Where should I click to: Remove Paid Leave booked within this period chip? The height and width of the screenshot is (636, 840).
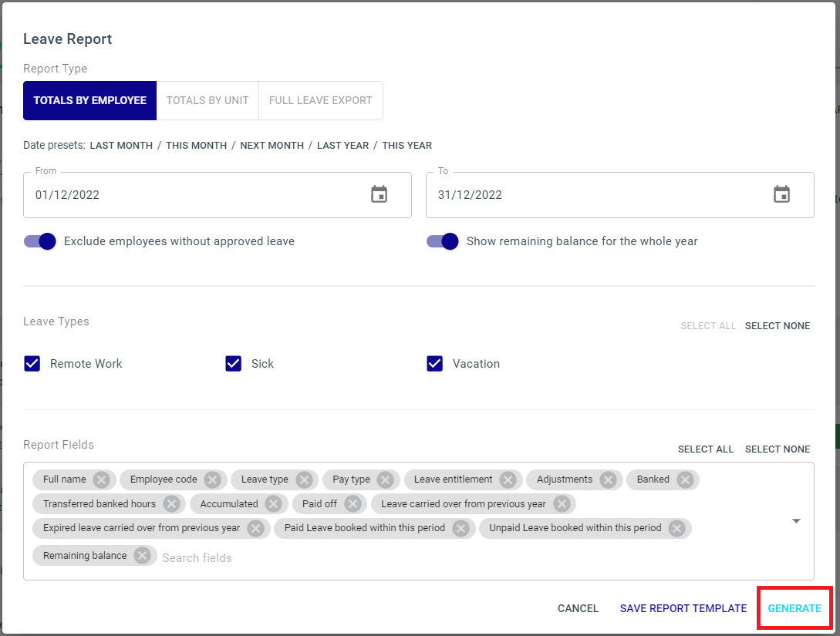tap(460, 528)
